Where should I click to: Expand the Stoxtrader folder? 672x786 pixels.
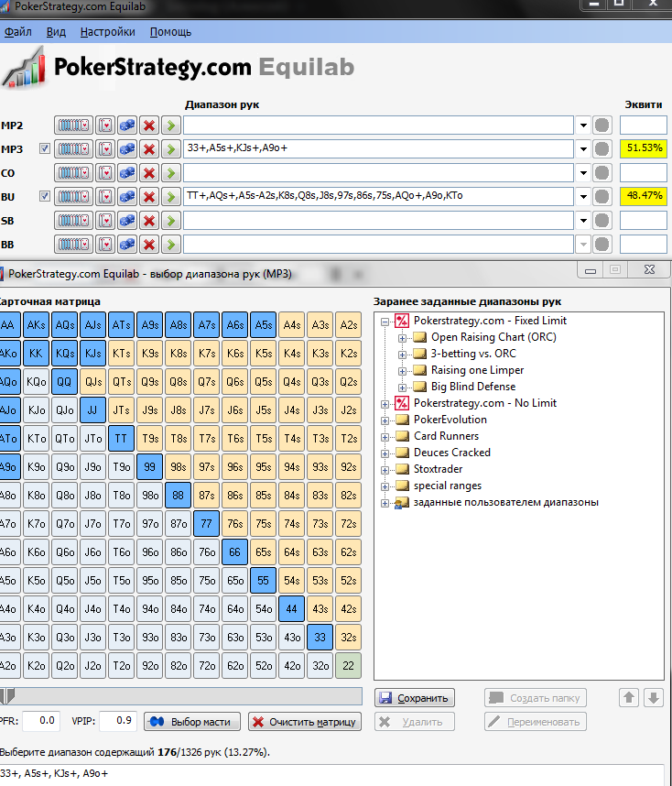385,470
